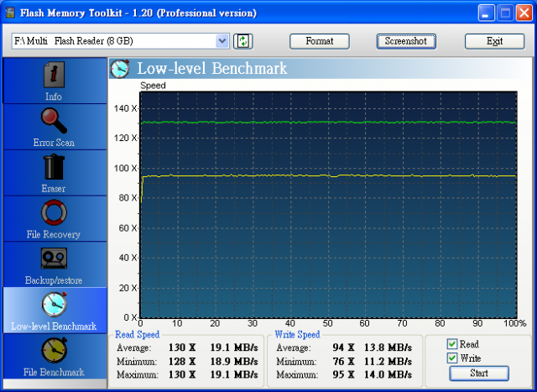The width and height of the screenshot is (537, 392).
Task: Click the Write Speed average 13.8 MB/s value
Action: click(388, 348)
